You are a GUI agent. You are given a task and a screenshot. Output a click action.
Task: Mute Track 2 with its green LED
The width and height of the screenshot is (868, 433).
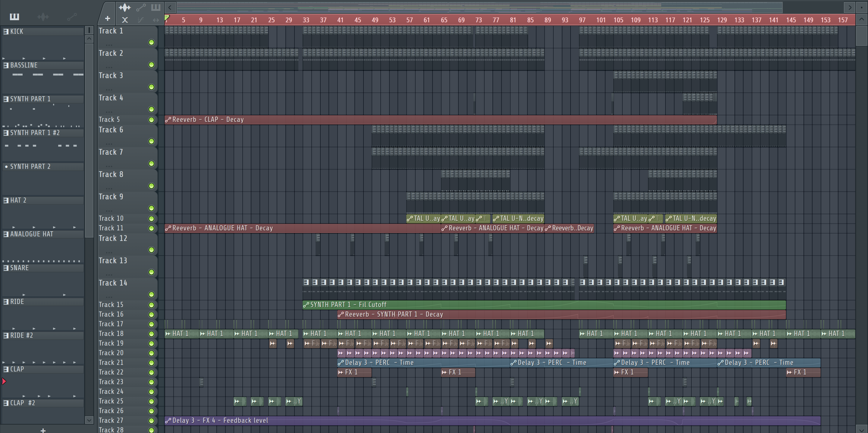pos(151,65)
